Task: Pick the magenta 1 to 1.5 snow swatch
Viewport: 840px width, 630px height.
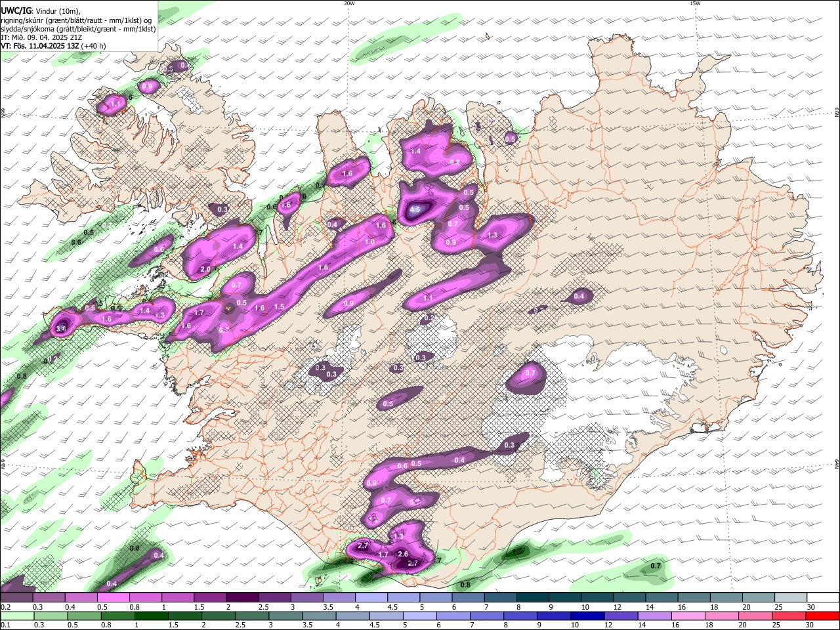Action: 177,598
